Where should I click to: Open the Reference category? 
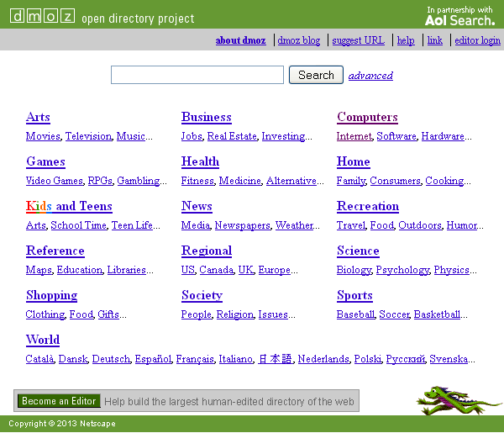pyautogui.click(x=55, y=251)
